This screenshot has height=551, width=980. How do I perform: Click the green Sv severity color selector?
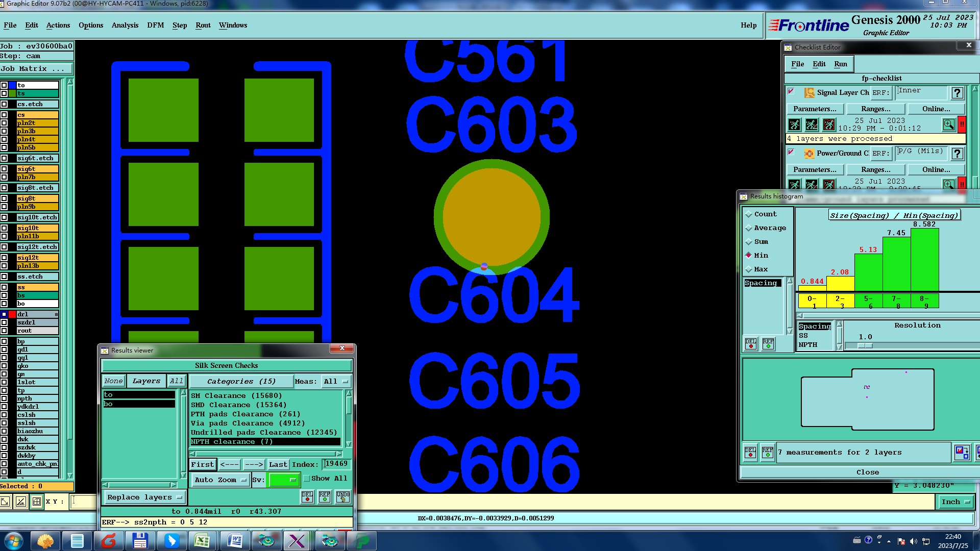[x=284, y=480]
